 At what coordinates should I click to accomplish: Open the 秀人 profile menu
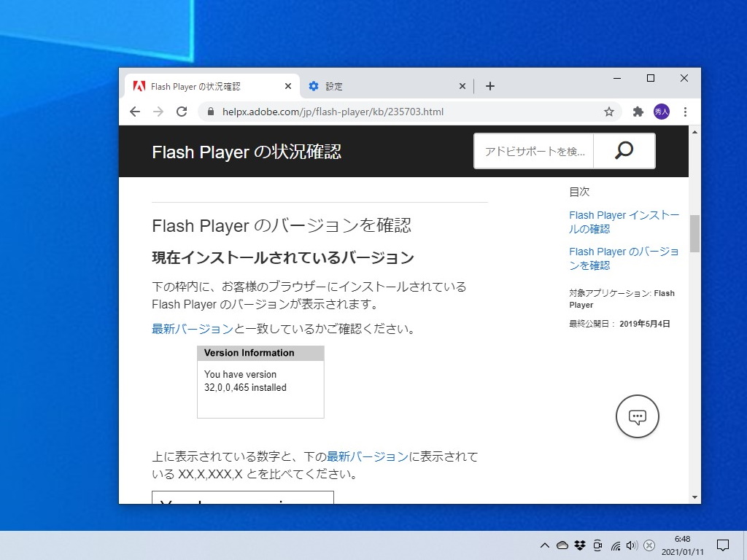pos(661,112)
